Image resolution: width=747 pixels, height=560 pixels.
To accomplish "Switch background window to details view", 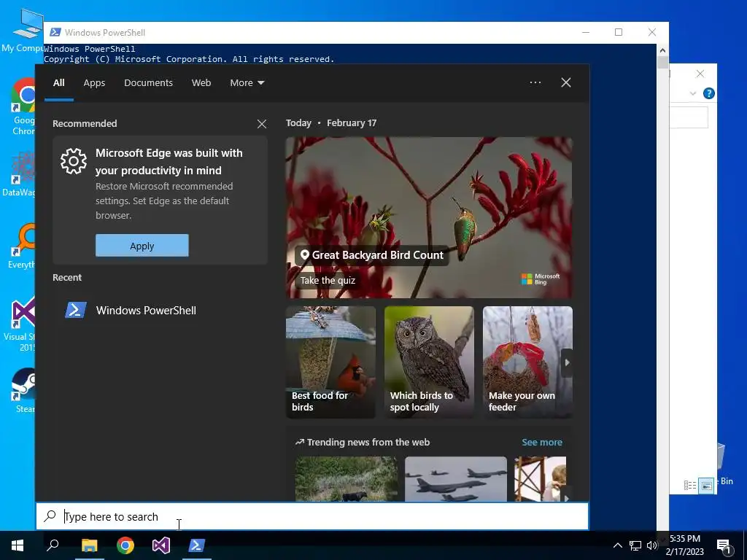I will (690, 485).
